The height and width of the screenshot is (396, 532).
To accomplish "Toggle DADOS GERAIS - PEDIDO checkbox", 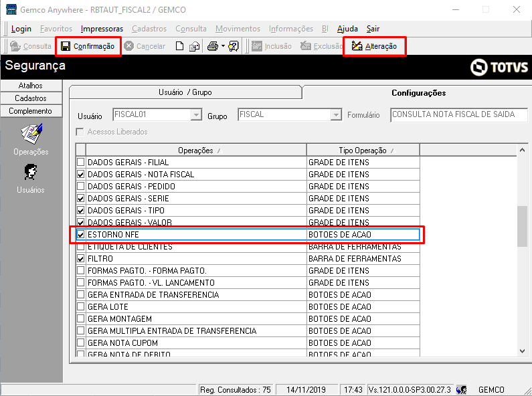I will coord(81,186).
